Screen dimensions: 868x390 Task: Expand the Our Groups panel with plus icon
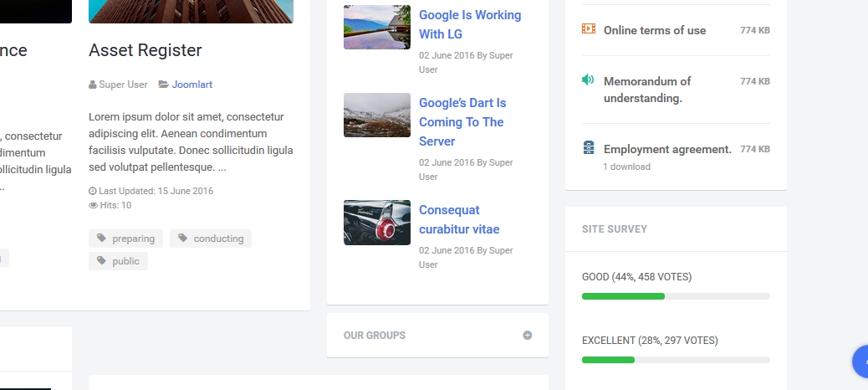coord(528,336)
